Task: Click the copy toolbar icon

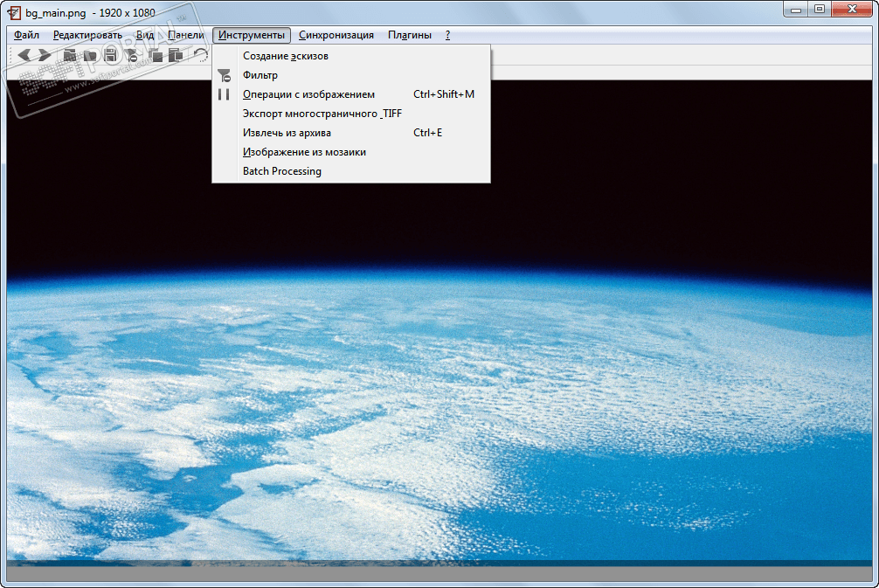Action: [156, 55]
